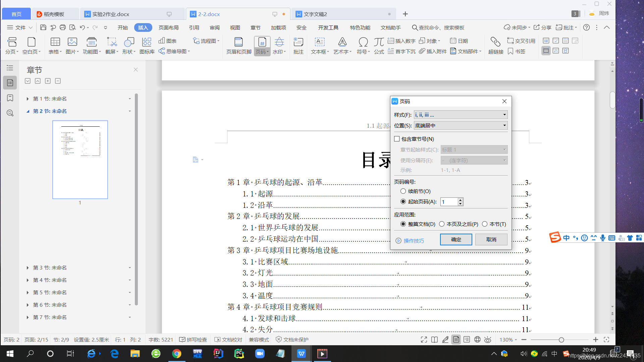Click the Undo arrow icon

(83, 27)
